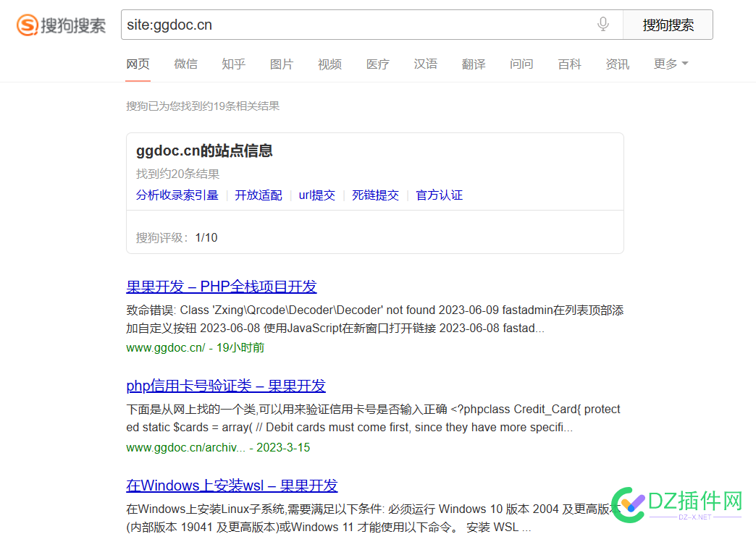
Task: Open result php信用卡号验证类 – 果果开发
Action: pos(226,386)
